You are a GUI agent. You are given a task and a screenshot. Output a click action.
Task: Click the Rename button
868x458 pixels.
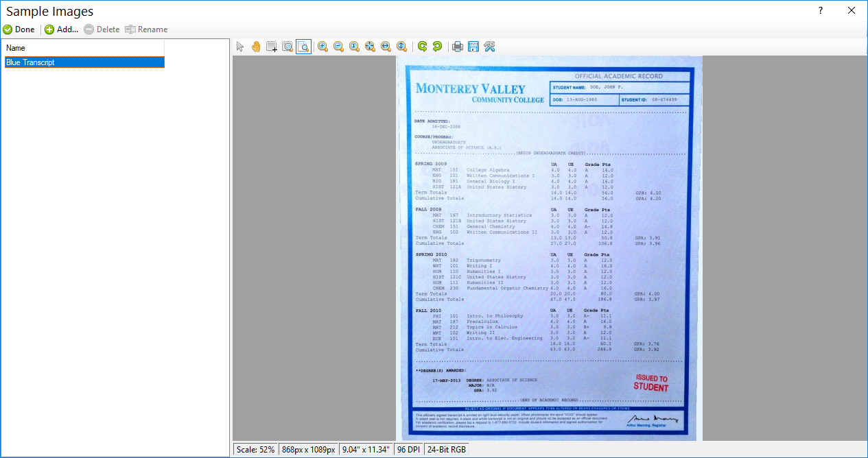pyautogui.click(x=146, y=29)
